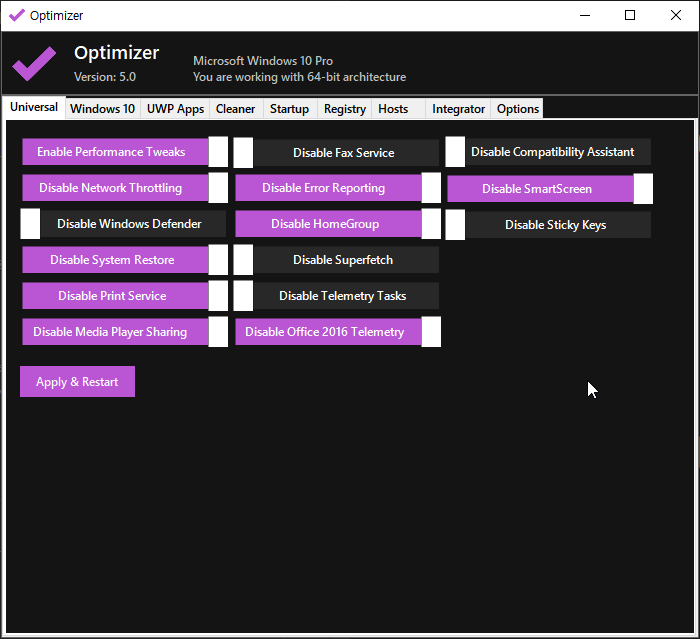Click the Version: 5.0 text

tap(105, 77)
